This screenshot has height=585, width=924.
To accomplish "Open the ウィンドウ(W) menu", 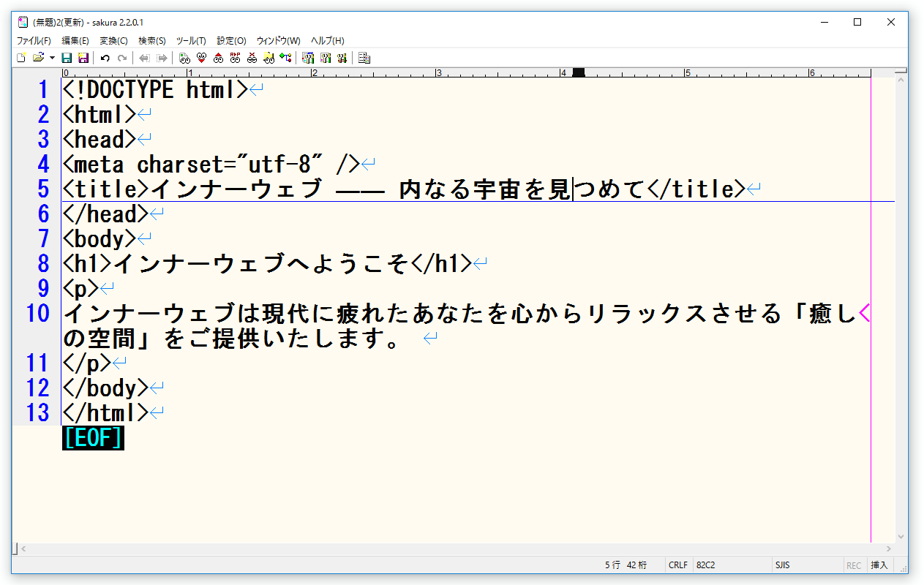I will point(278,41).
